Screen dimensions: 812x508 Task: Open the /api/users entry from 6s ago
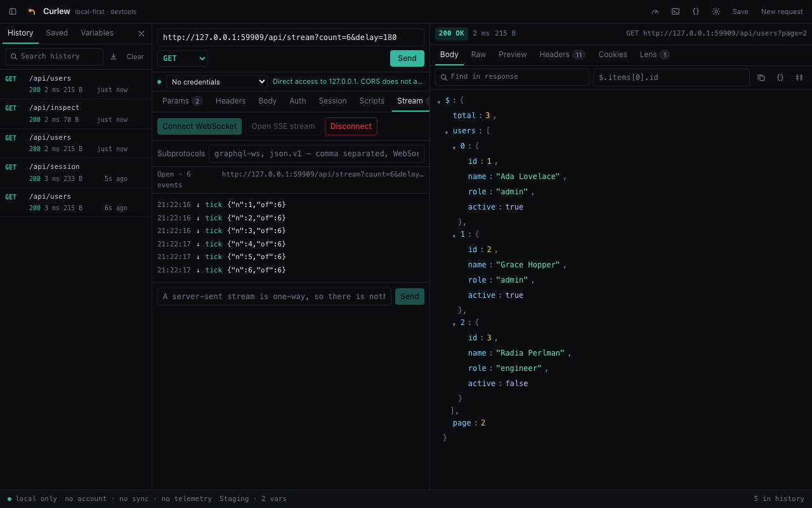[x=76, y=202]
